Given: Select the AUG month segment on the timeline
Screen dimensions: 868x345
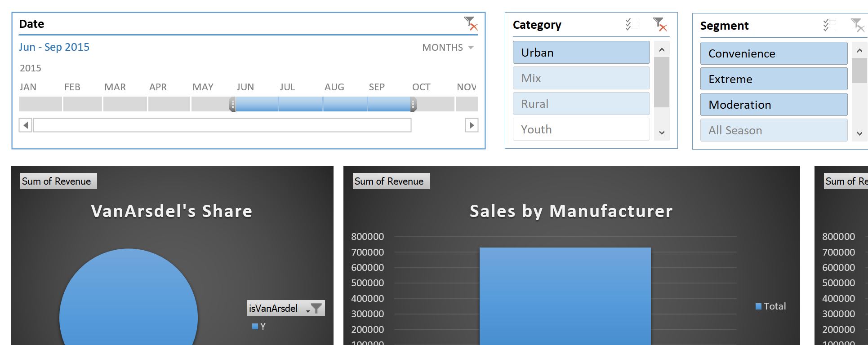Looking at the screenshot, I should click(345, 104).
